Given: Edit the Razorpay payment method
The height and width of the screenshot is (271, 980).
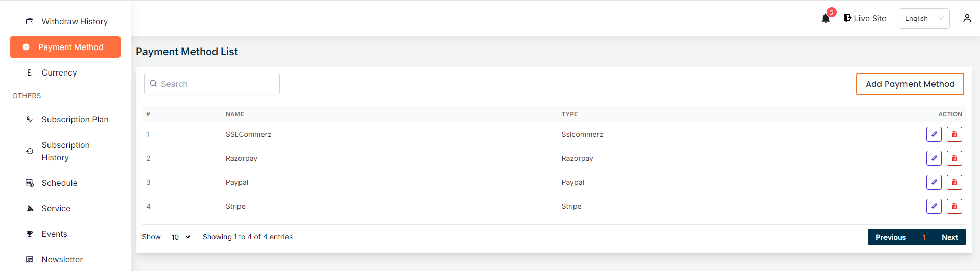Looking at the screenshot, I should pos(934,158).
